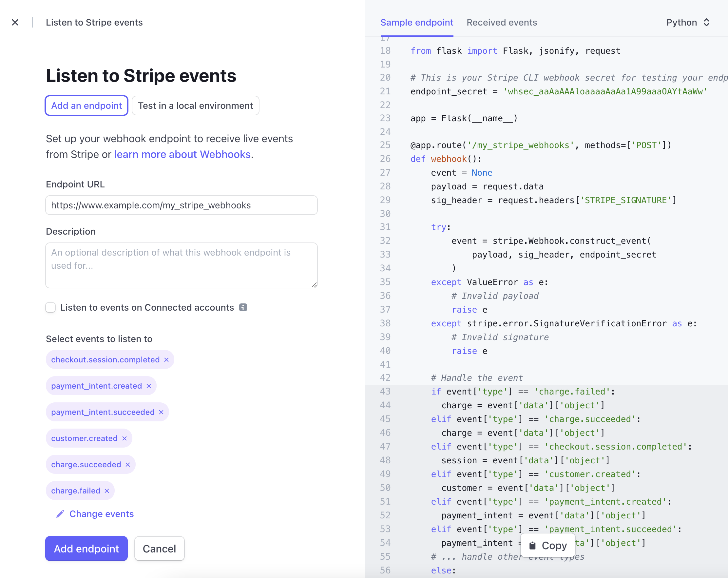This screenshot has height=578, width=728.
Task: Remove charge.failed event tag
Action: [x=107, y=491]
